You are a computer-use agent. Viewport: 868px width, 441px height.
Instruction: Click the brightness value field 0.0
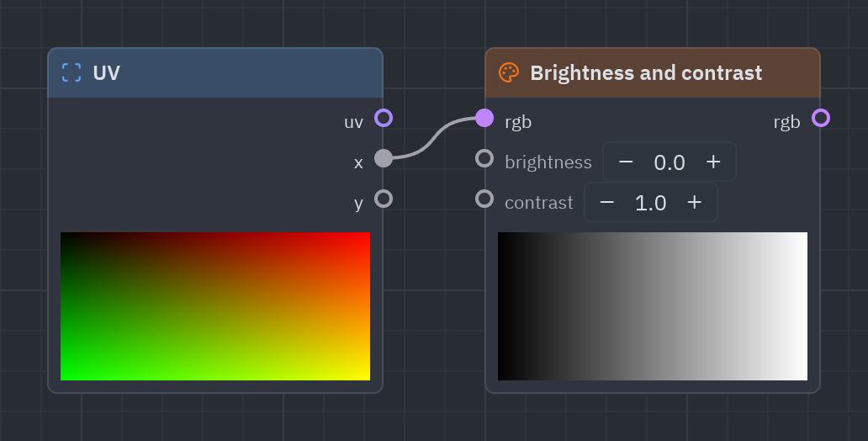click(x=670, y=162)
